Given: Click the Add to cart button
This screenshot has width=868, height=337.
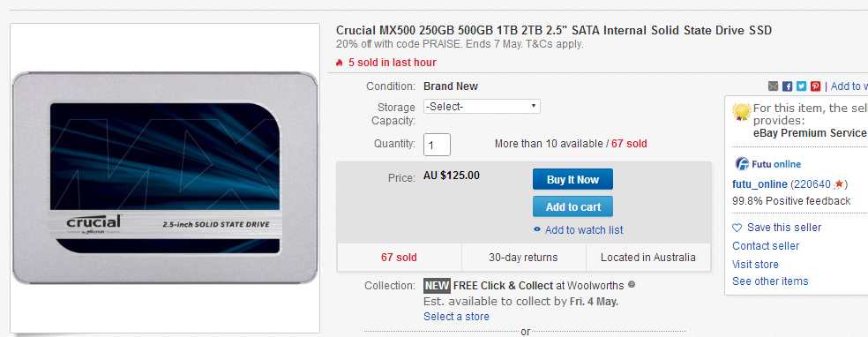Looking at the screenshot, I should point(573,207).
